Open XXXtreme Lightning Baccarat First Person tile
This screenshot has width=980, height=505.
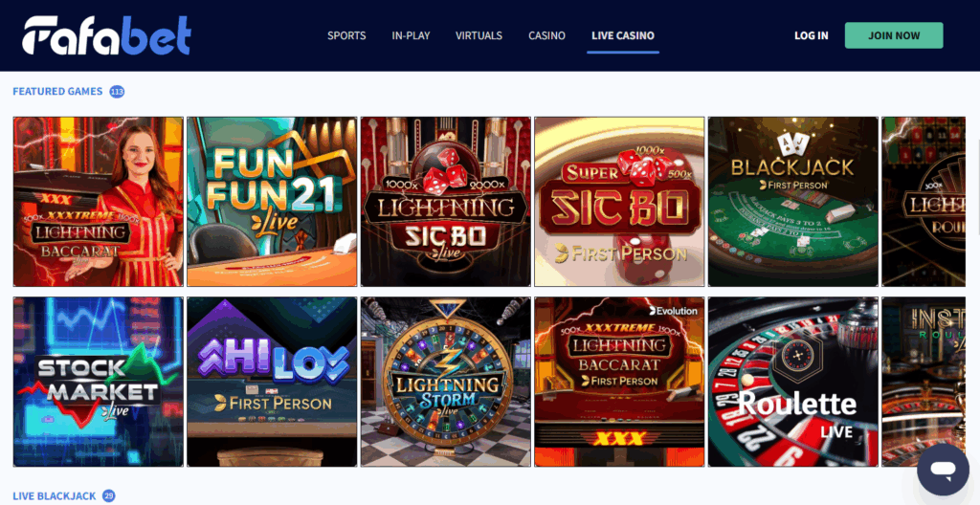pos(619,382)
